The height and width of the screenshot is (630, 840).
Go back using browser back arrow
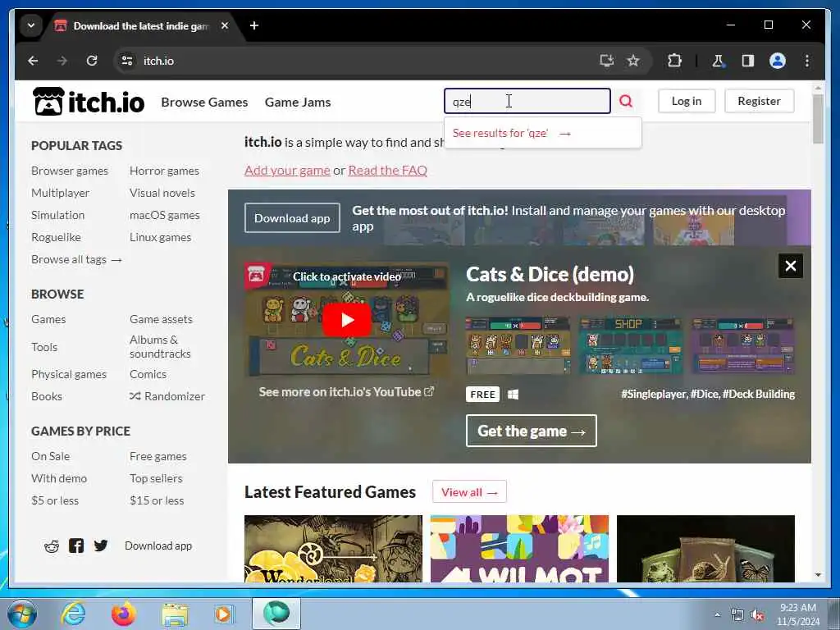pos(33,61)
